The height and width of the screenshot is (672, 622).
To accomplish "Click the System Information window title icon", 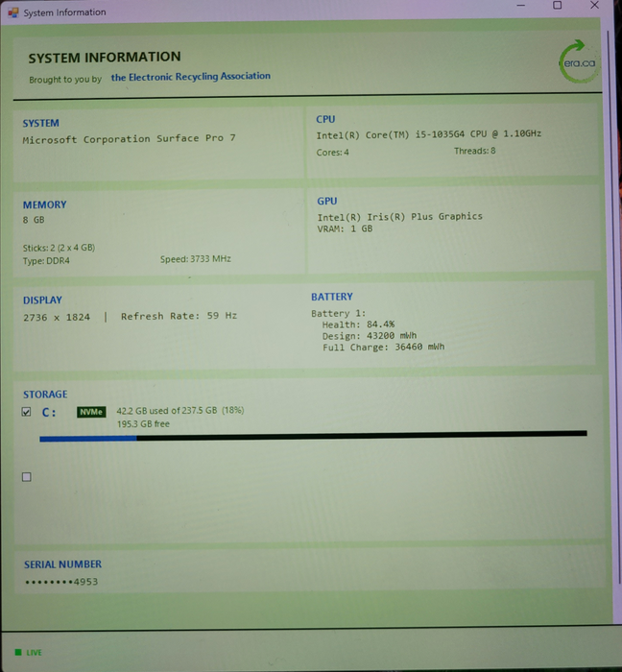I will click(x=12, y=12).
